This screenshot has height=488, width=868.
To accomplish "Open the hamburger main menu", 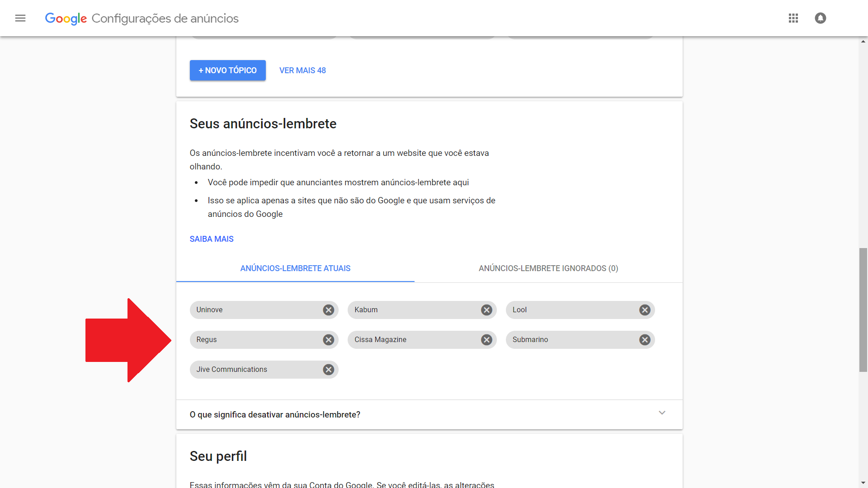I will point(20,18).
